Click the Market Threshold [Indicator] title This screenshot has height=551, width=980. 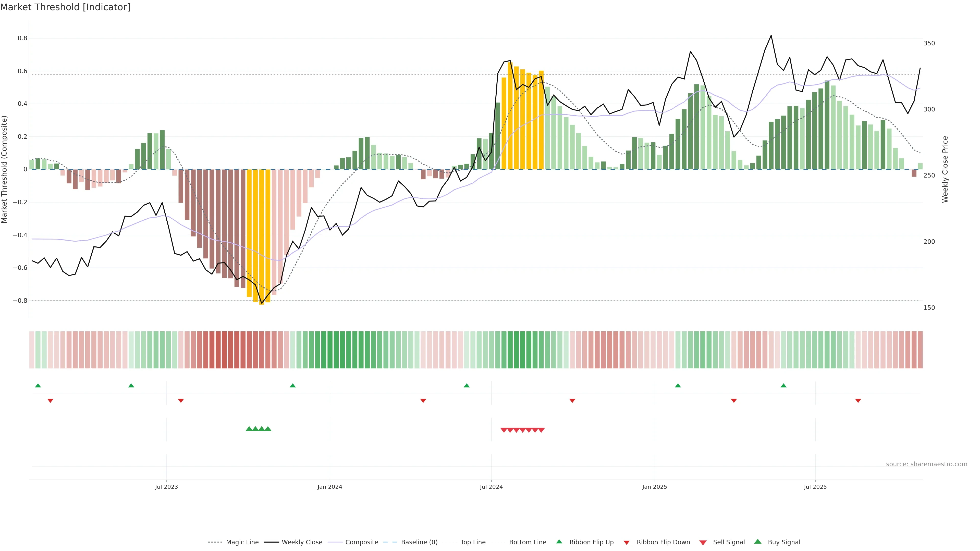click(x=65, y=7)
